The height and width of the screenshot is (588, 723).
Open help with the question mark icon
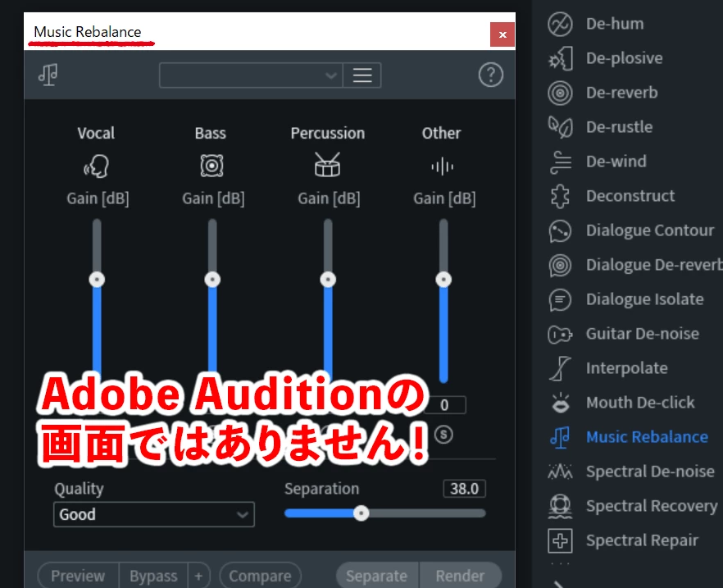click(490, 75)
